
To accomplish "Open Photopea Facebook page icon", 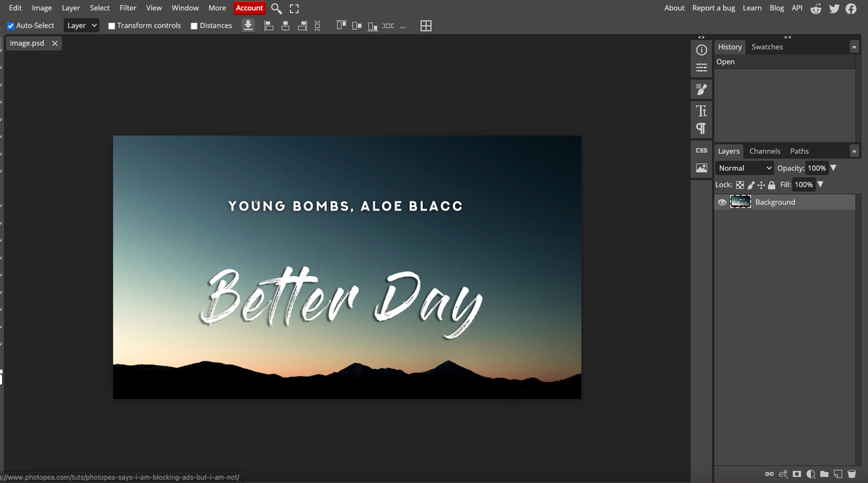I will click(851, 8).
